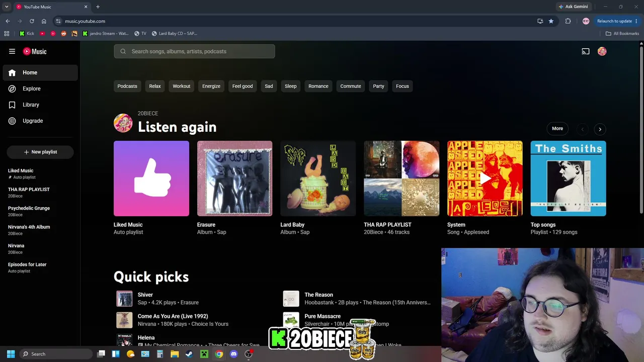Open the Extensions puzzle icon
Viewport: 644px width, 362px height.
(568, 21)
